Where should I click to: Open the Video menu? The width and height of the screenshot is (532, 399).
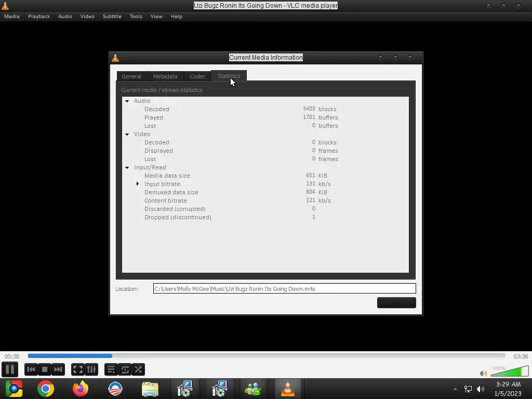(x=87, y=16)
